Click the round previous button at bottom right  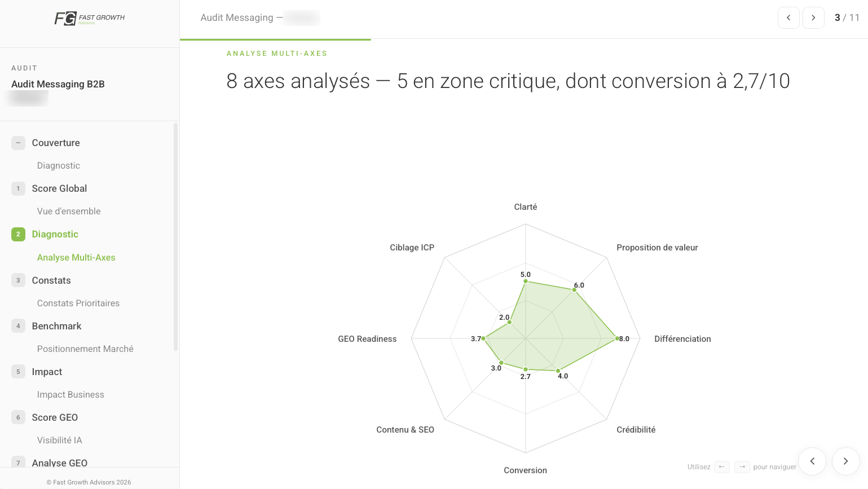(812, 461)
